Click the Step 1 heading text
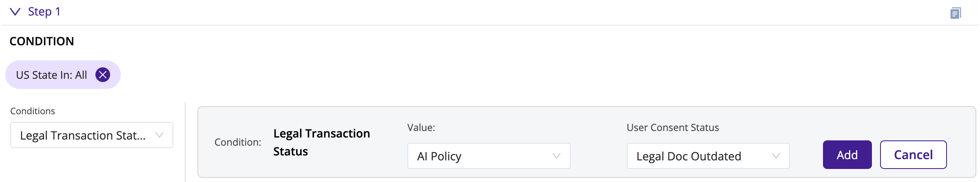This screenshot has width=980, height=182. 44,11
